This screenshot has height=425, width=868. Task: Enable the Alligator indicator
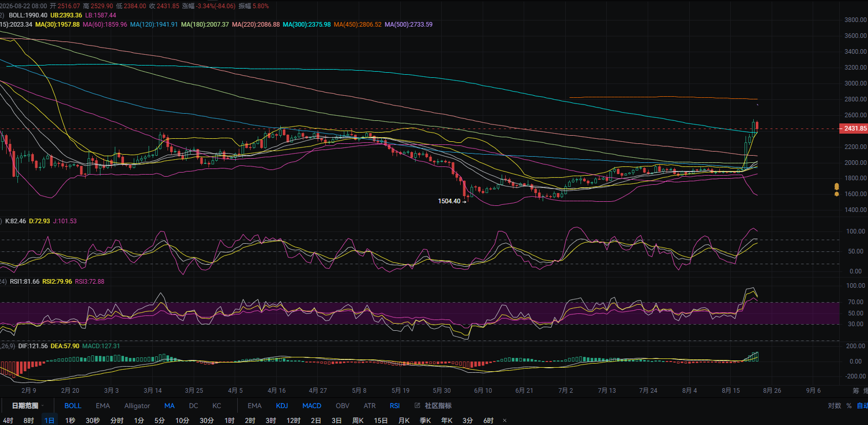click(137, 406)
